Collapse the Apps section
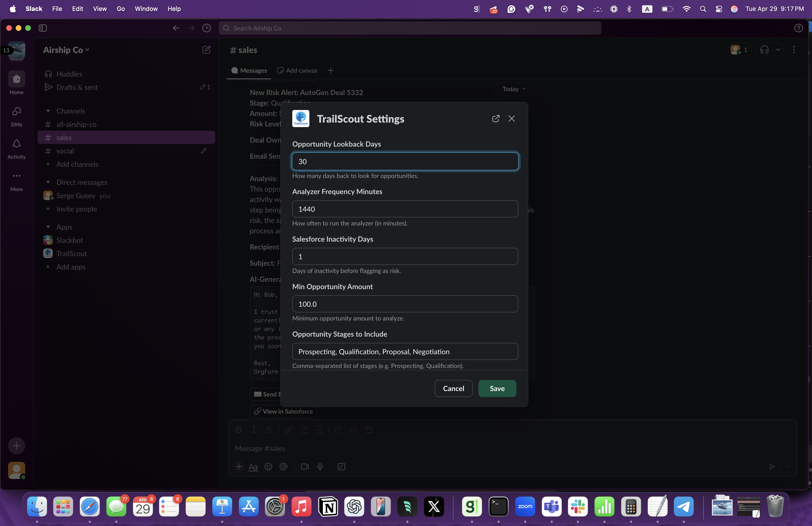Viewport: 812px width, 526px height. click(x=48, y=227)
